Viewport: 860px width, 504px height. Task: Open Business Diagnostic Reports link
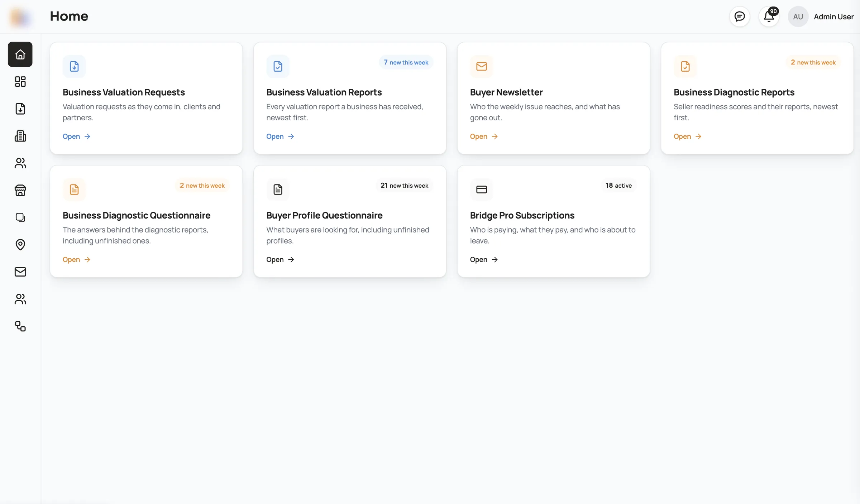point(688,136)
